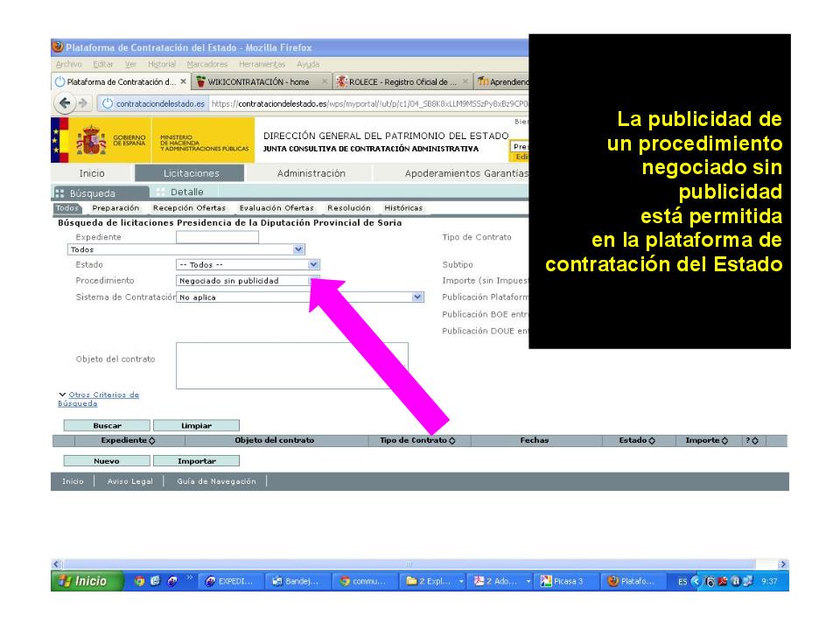Filter by Resolución phase
This screenshot has height=630, width=840.
[x=349, y=208]
